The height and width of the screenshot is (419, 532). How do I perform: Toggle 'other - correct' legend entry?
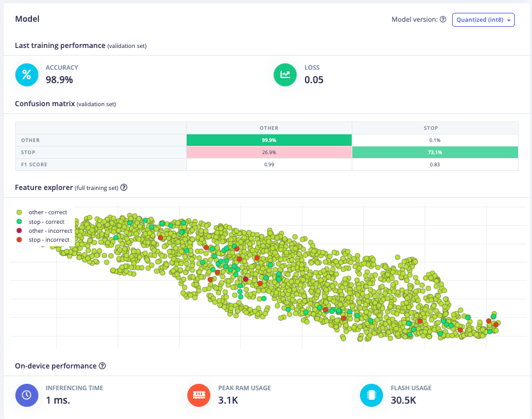coord(48,212)
